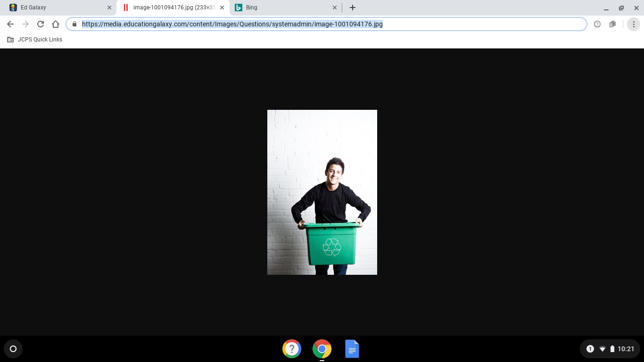644x362 pixels.
Task: Open JCPS Quick Links bookmark folder
Action: [x=35, y=40]
